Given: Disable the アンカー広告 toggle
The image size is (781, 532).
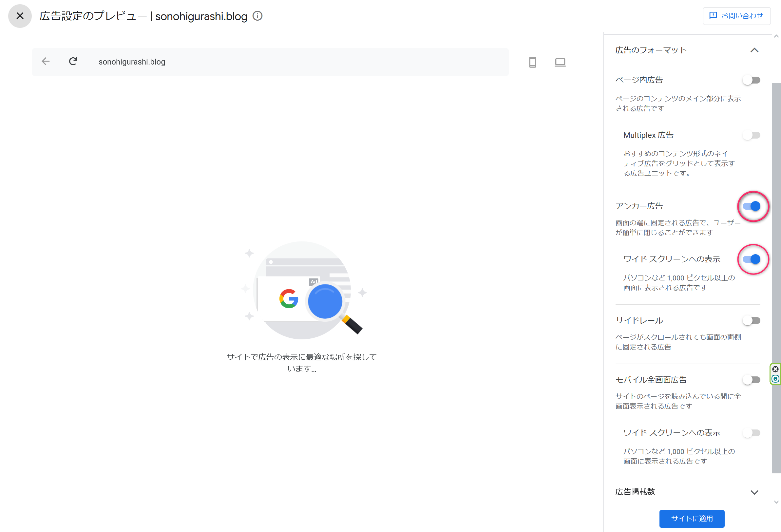Looking at the screenshot, I should 752,206.
